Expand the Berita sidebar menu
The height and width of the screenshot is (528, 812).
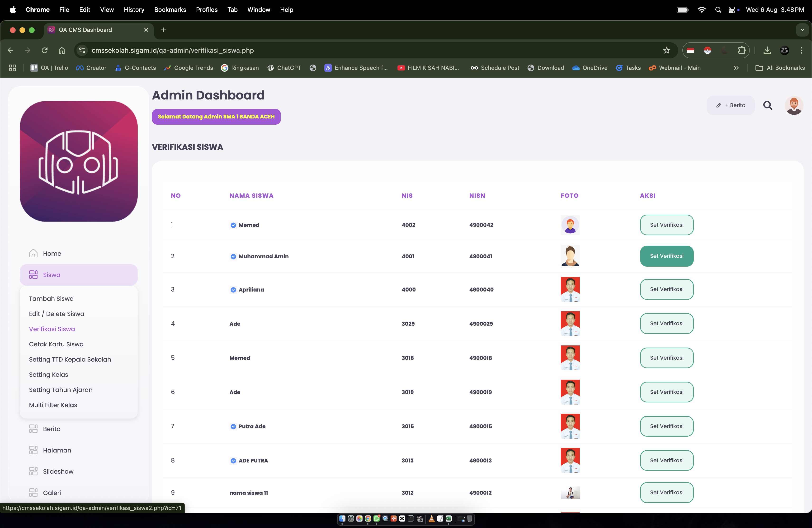pos(52,429)
